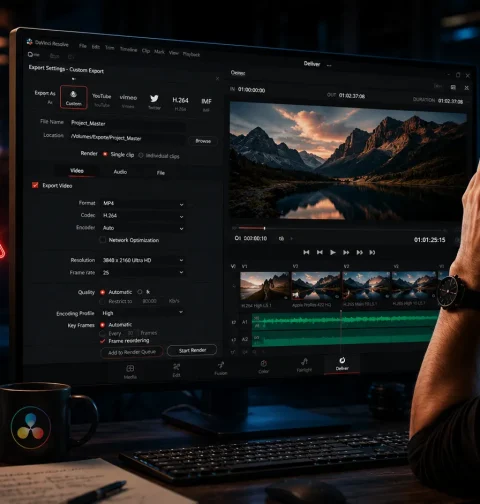This screenshot has height=504, width=480.
Task: Open the Codec dropdown showing H.264
Action: click(143, 216)
